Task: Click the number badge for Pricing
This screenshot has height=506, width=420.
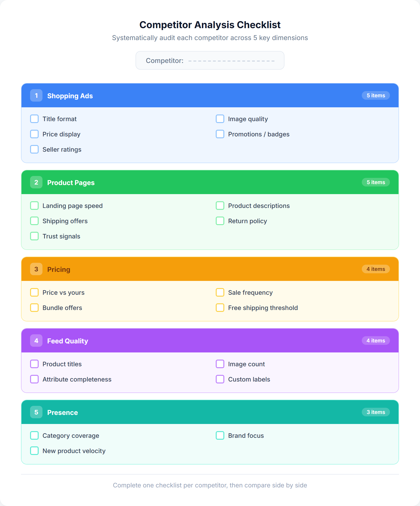Action: [36, 269]
